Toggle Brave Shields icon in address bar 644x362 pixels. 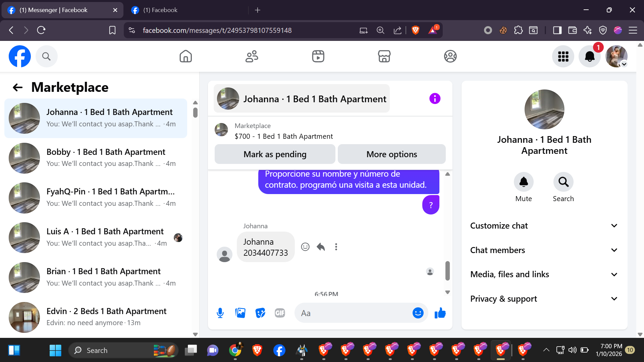[x=415, y=30]
